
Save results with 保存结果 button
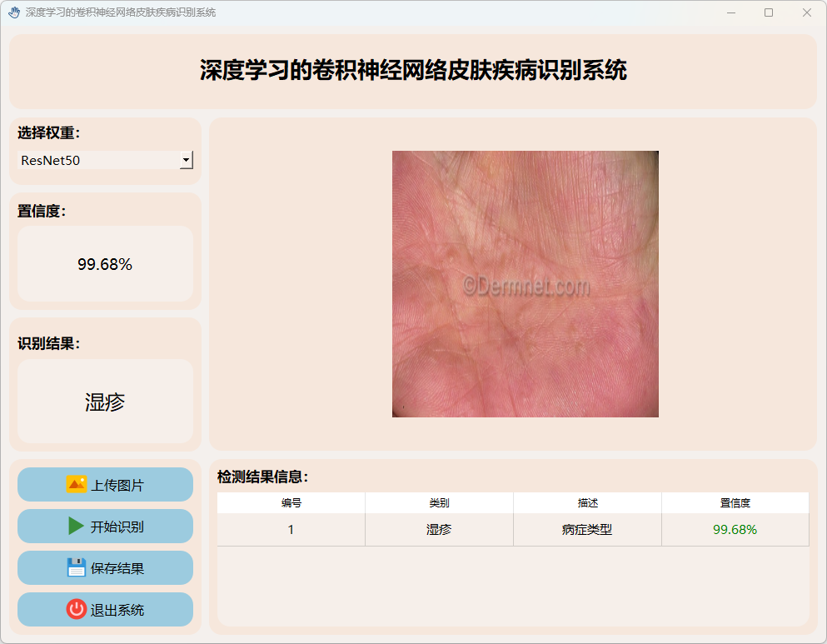click(x=106, y=567)
